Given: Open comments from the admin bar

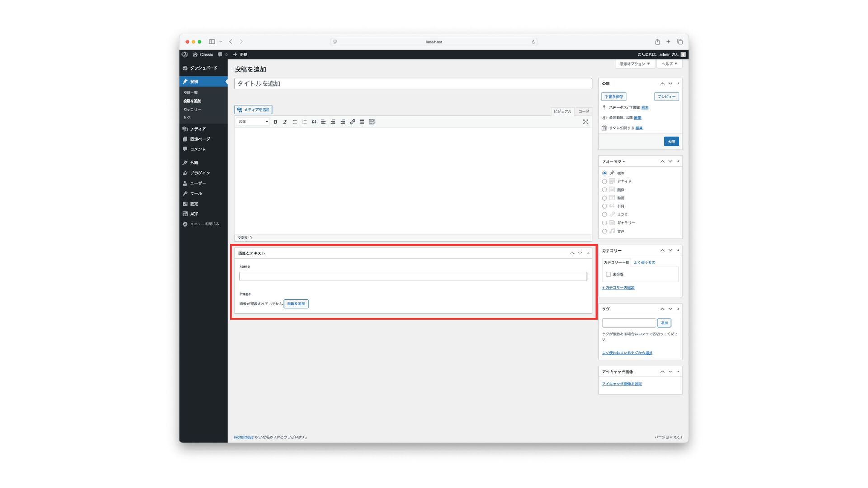Looking at the screenshot, I should coord(222,55).
